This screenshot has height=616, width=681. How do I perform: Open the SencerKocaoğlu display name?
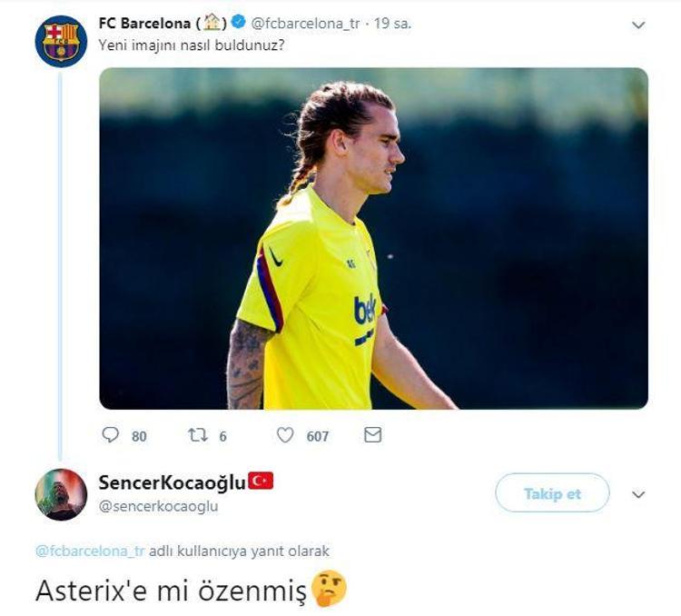(173, 482)
